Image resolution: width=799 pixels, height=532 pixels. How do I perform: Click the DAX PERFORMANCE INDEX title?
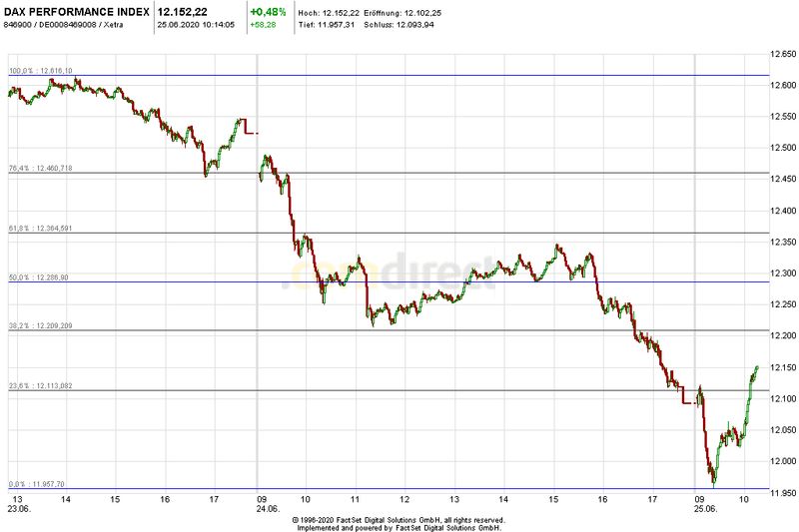click(77, 12)
